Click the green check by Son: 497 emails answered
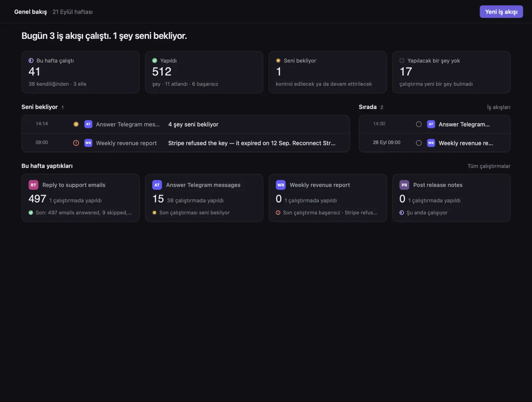532x402 pixels. click(x=31, y=212)
